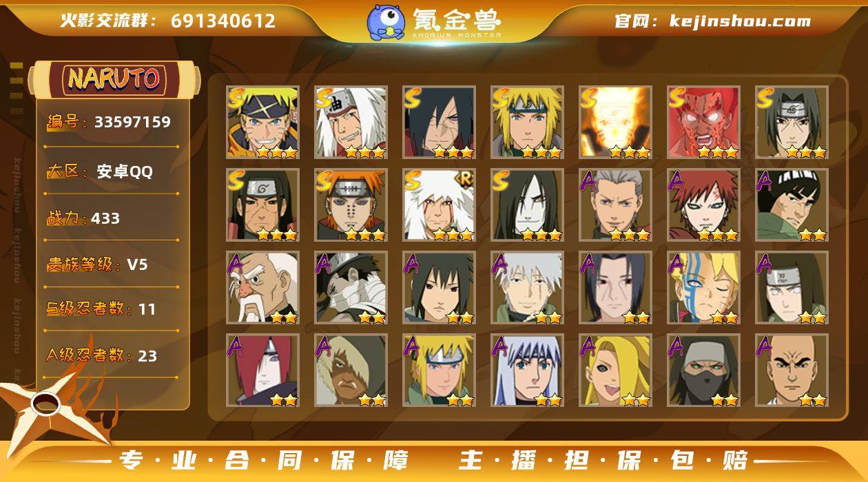The image size is (868, 482).
Task: Click the bald monk A-rank portrait
Action: 792,370
